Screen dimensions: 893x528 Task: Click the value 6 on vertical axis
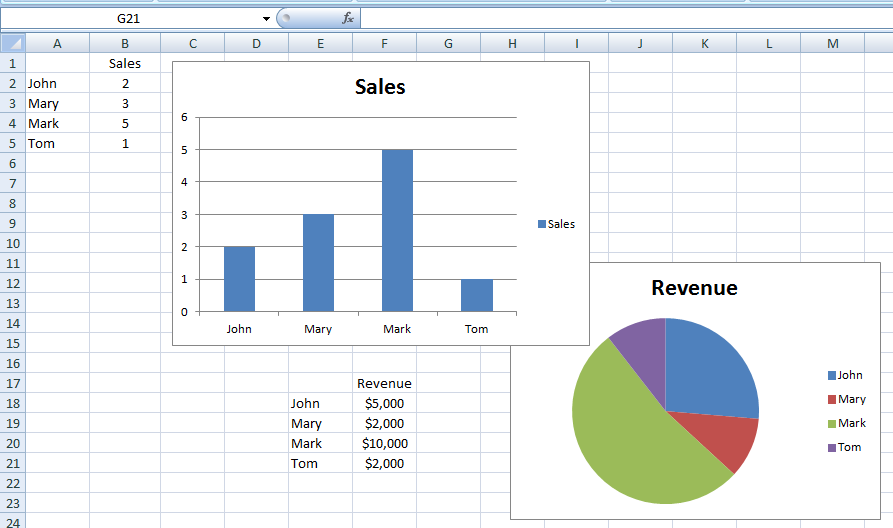point(184,117)
